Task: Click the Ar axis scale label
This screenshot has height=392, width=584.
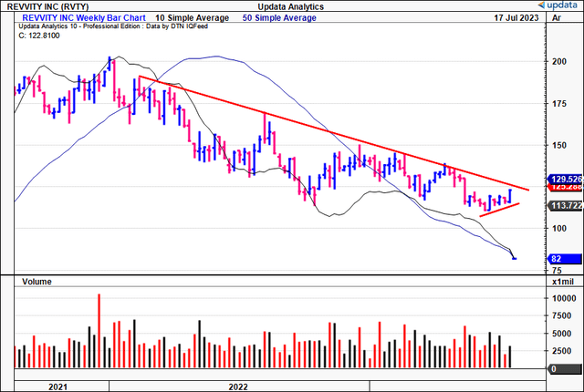Action: [x=557, y=18]
